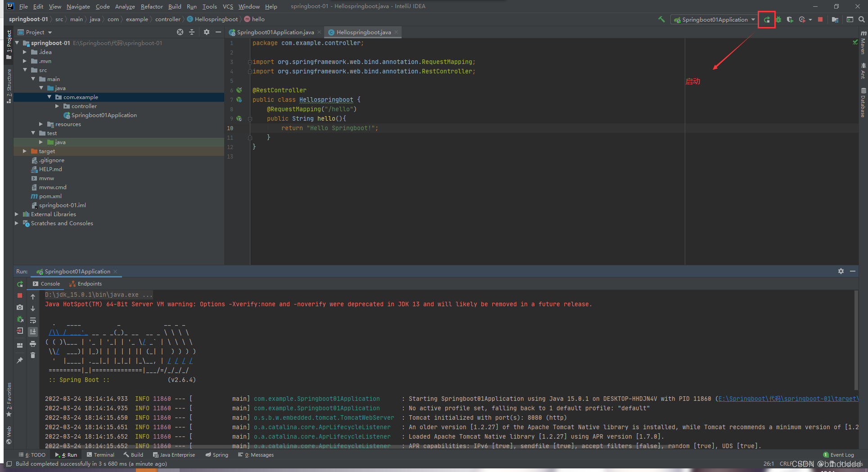Open the Project view dropdown
This screenshot has height=472, width=868.
(x=35, y=32)
